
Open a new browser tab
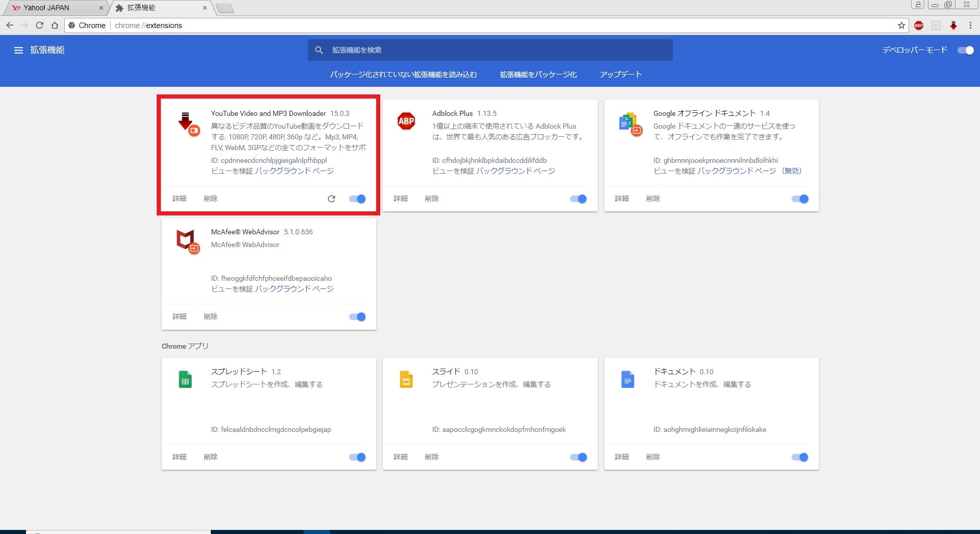(x=225, y=8)
